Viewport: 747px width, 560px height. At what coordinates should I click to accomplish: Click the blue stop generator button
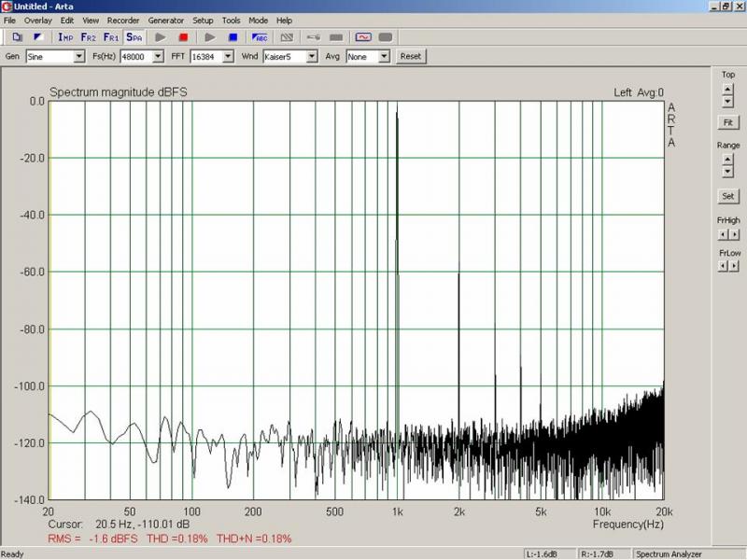point(233,37)
